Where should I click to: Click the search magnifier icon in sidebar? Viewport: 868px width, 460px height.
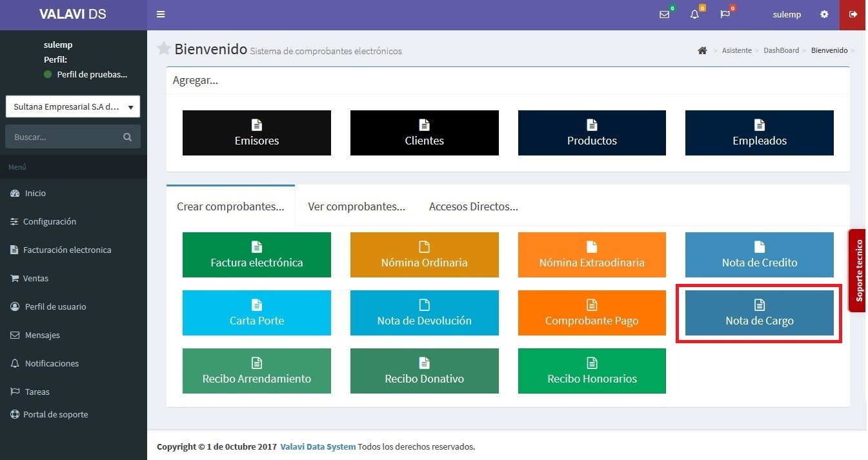click(127, 137)
